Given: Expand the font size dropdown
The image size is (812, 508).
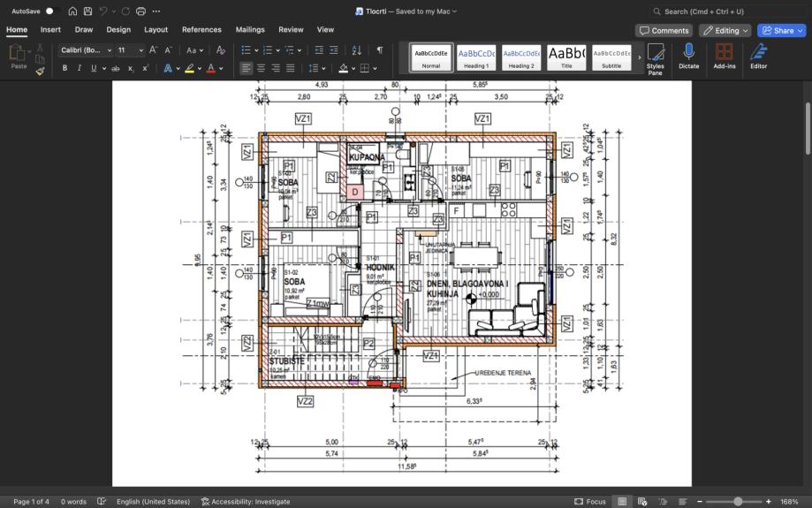Looking at the screenshot, I should coord(140,50).
